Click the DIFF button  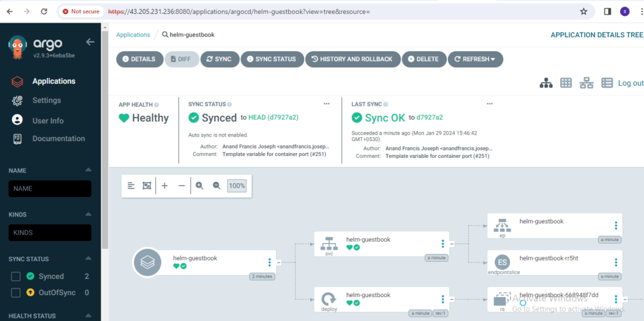coord(182,59)
